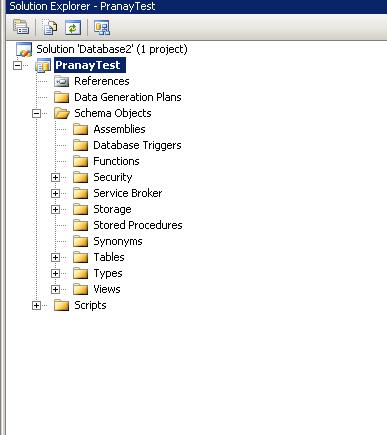
Task: Click the Service Broker folder icon
Action: coord(81,193)
